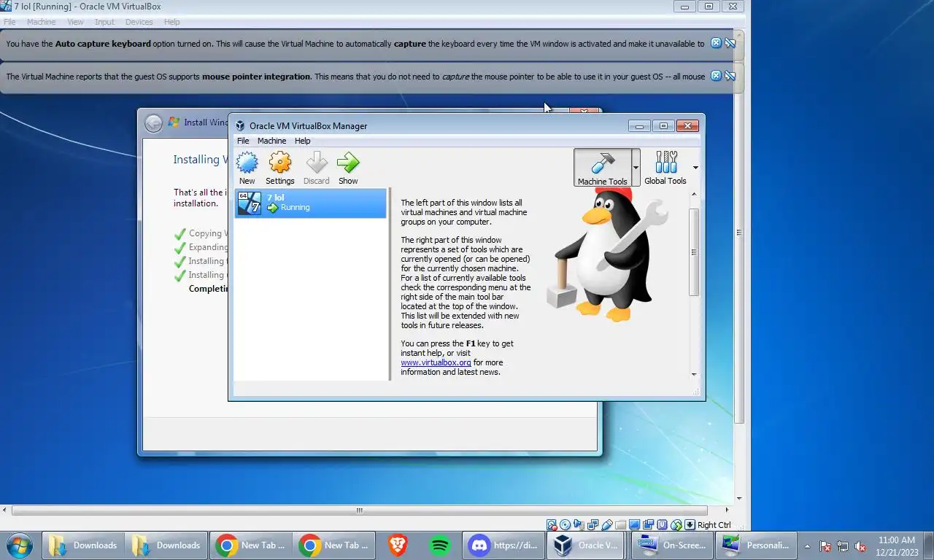Click the VirtualBox Manager description scrollbar
The image size is (934, 560).
[694, 252]
